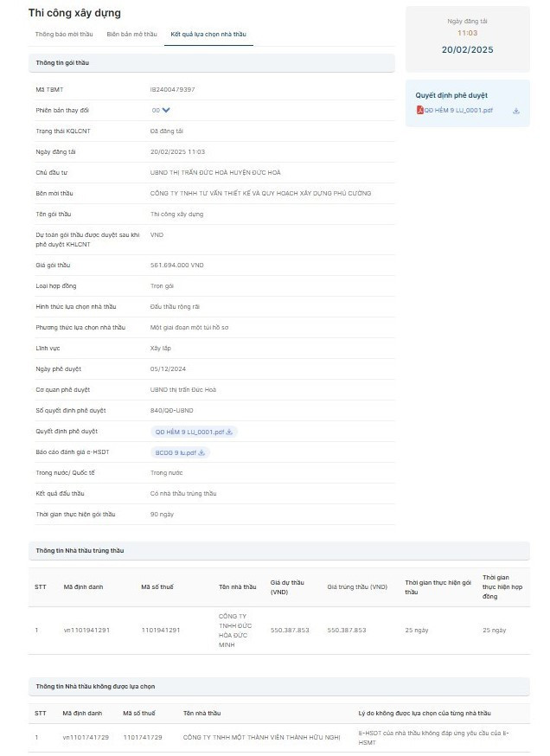The height and width of the screenshot is (756, 550).
Task: Click the 'Thông tin gói thầu' section header
Action: click(x=62, y=63)
